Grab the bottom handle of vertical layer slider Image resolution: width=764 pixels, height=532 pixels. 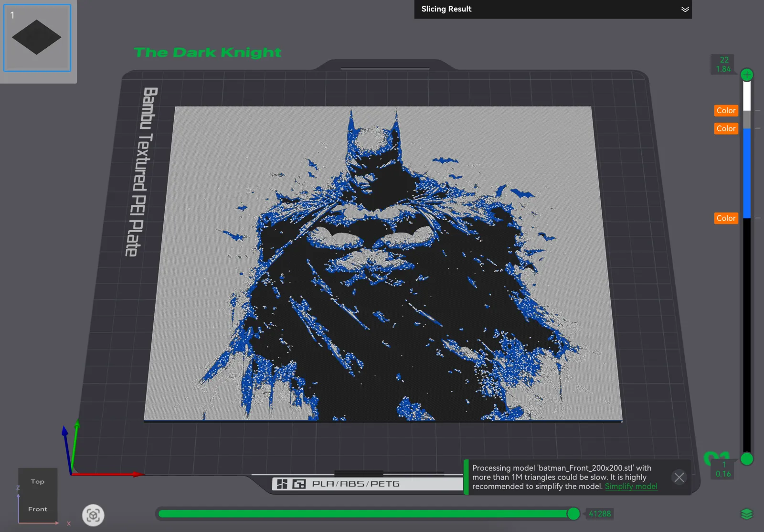(x=747, y=459)
